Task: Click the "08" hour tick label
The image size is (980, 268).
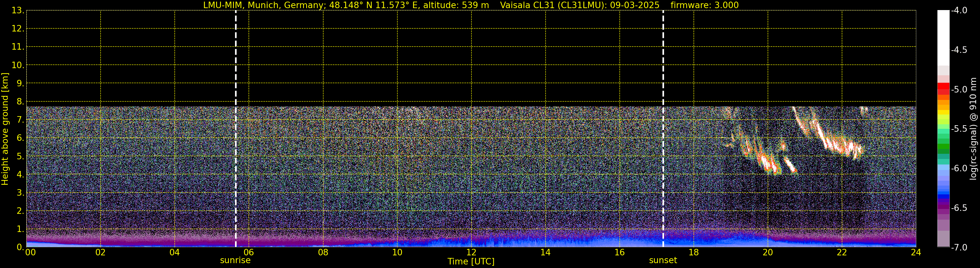Action: (323, 252)
